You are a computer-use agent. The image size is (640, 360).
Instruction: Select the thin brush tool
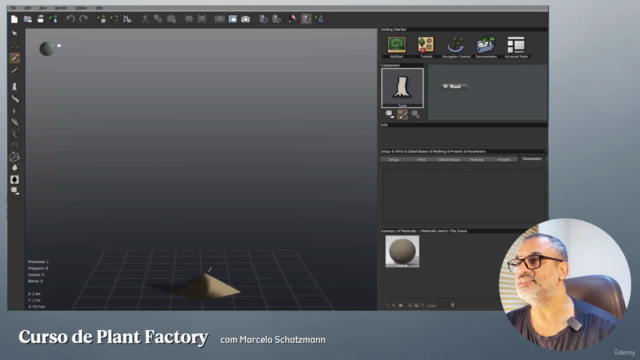coord(15,70)
